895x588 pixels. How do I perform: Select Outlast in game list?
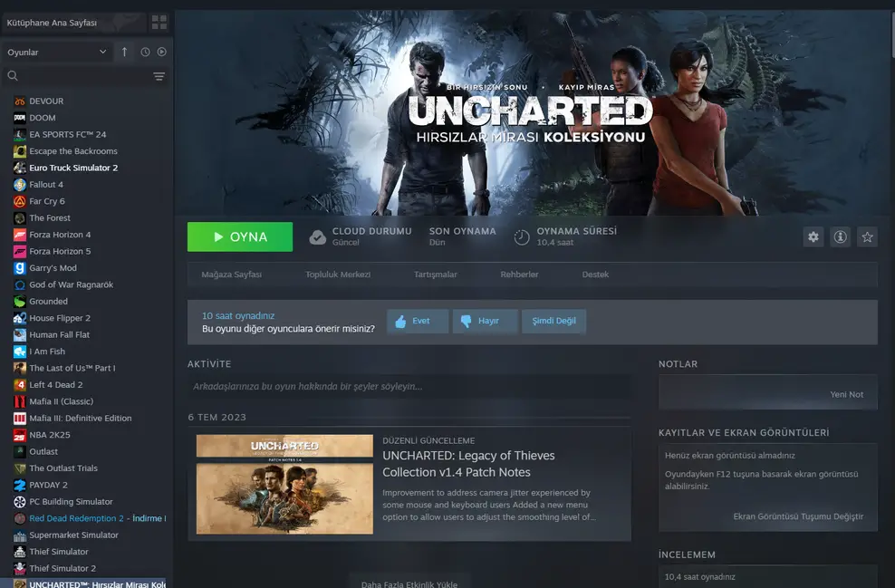coord(43,451)
